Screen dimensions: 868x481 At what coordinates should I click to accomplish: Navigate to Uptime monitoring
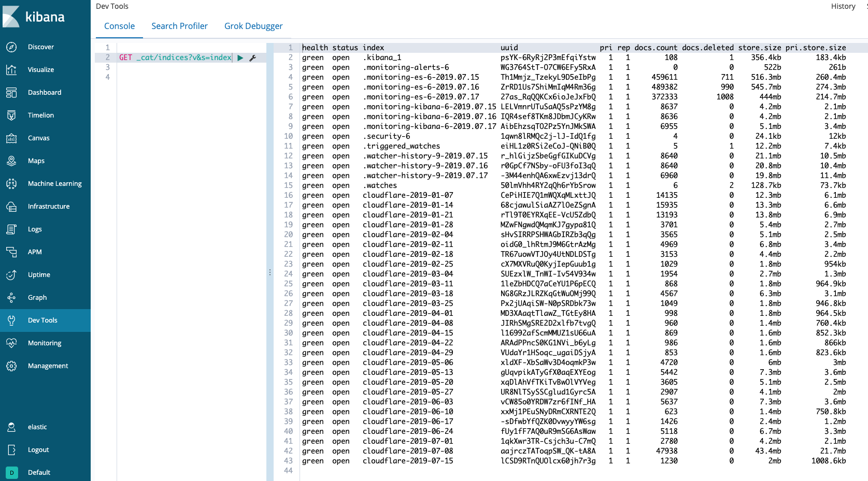(38, 274)
